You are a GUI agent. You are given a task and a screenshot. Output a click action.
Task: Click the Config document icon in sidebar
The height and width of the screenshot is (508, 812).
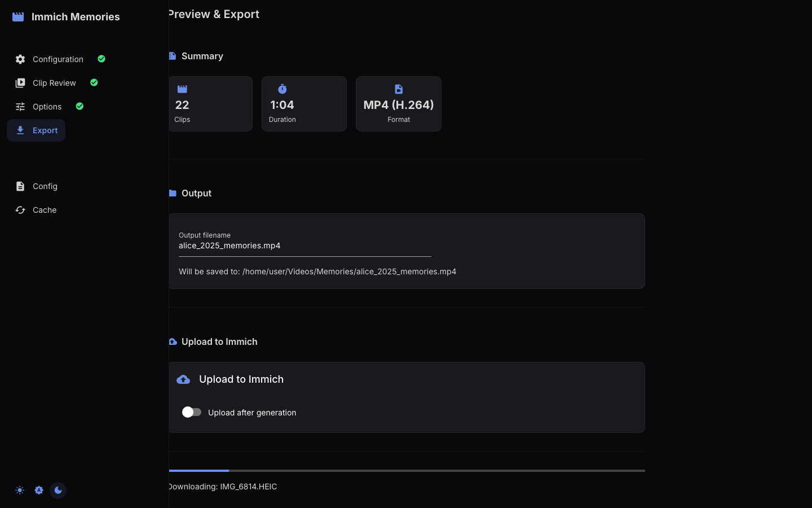tap(20, 186)
